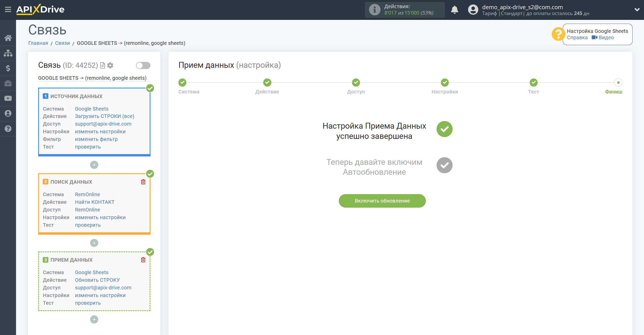644x335 pixels.
Task: Click the ПОИСК ДАННЫХ block header
Action: pyautogui.click(x=71, y=182)
